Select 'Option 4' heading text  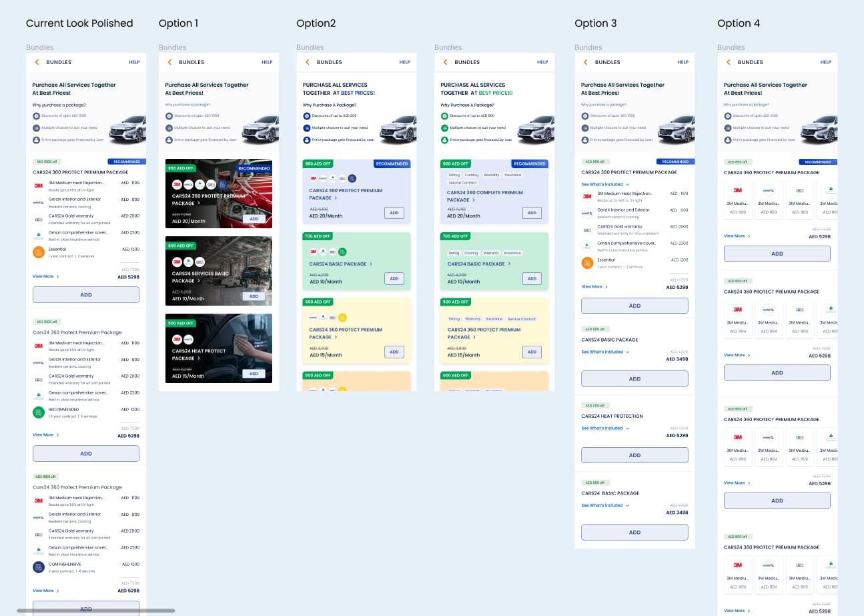(x=739, y=23)
